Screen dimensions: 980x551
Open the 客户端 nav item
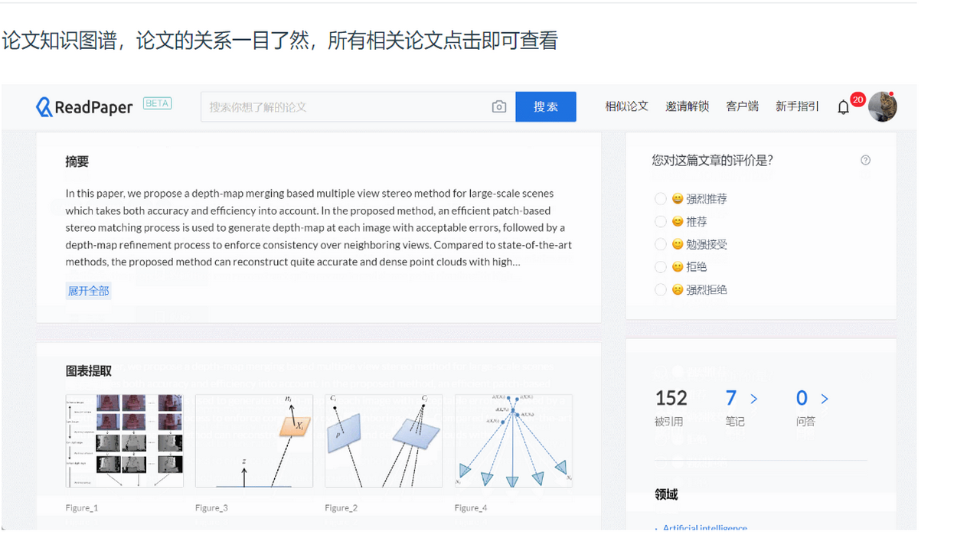click(741, 106)
